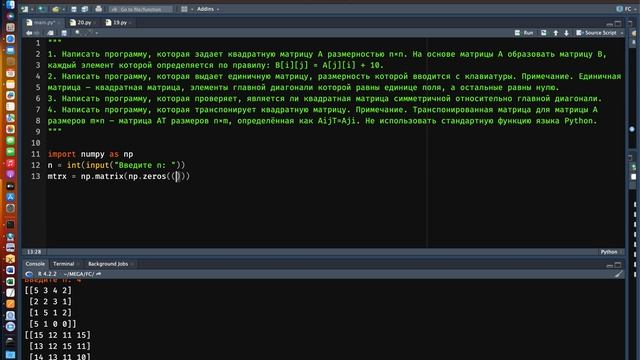
Task: Open the Music app in dock
Action: click(10, 163)
